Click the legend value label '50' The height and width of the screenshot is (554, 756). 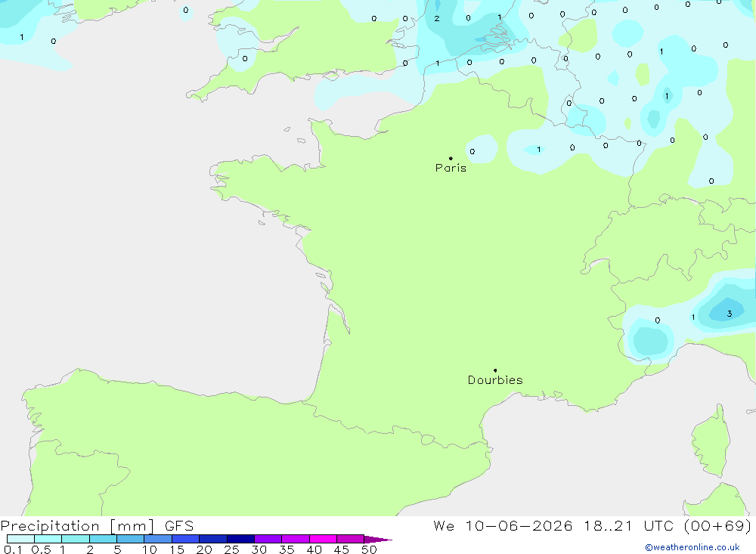coord(369,549)
